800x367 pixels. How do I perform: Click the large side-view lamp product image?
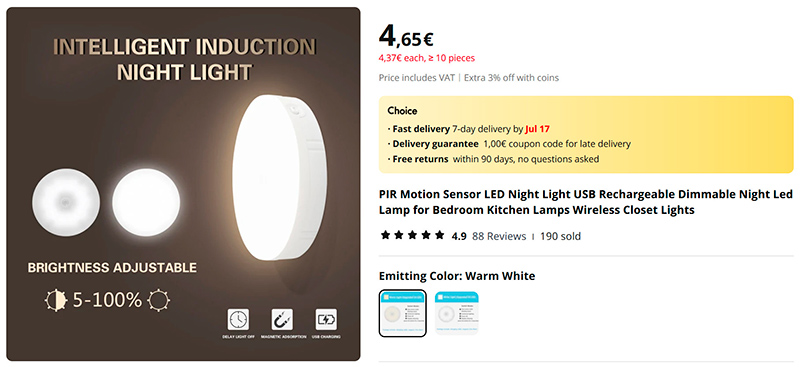(279, 178)
